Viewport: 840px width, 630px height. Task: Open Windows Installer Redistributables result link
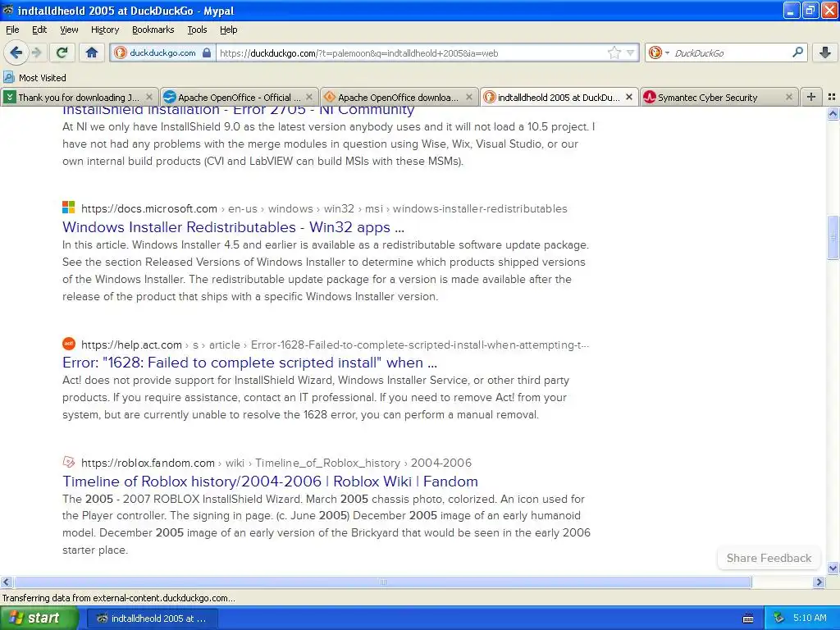point(233,227)
